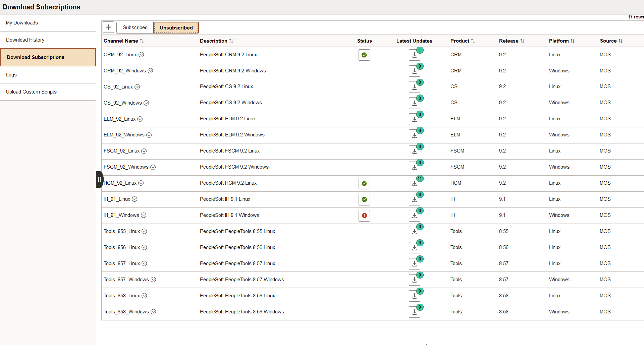Expand the chevron next to ELM_92_Linux
This screenshot has height=362, width=644.
point(140,119)
